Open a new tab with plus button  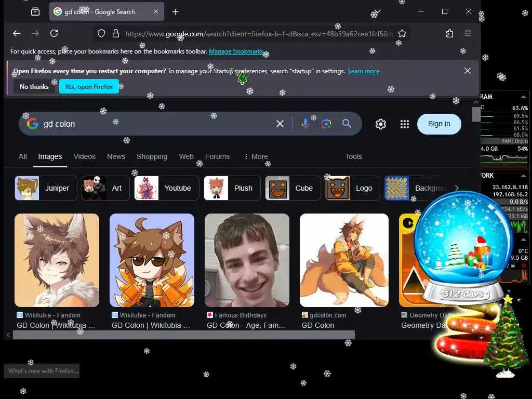tap(175, 12)
